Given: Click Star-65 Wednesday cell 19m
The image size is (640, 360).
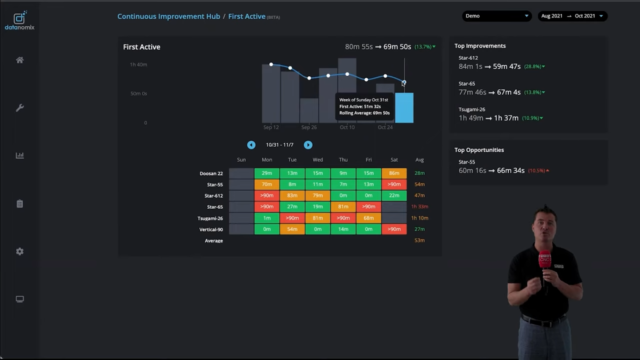Looking at the screenshot, I should coord(318,207).
